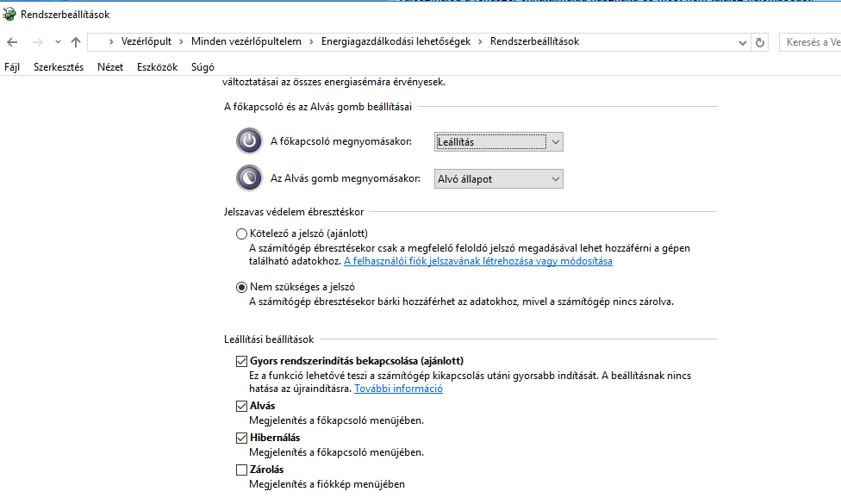
Task: Open the Alvó állapot sleep button dropdown
Action: tap(498, 178)
